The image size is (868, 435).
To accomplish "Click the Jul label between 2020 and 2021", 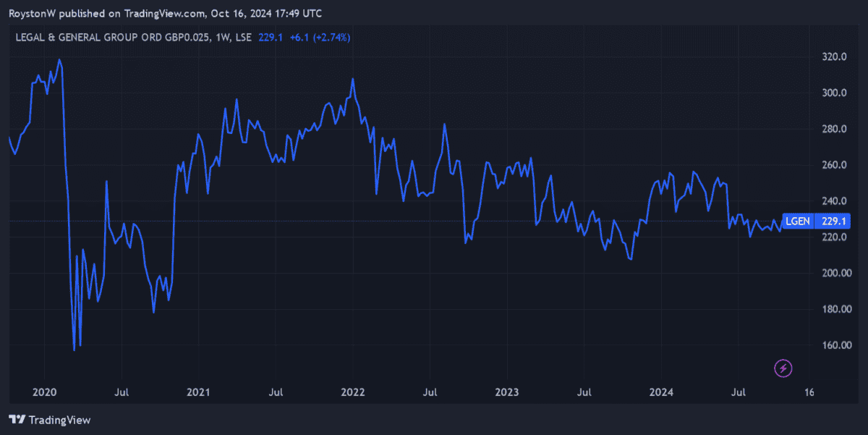I will point(122,392).
